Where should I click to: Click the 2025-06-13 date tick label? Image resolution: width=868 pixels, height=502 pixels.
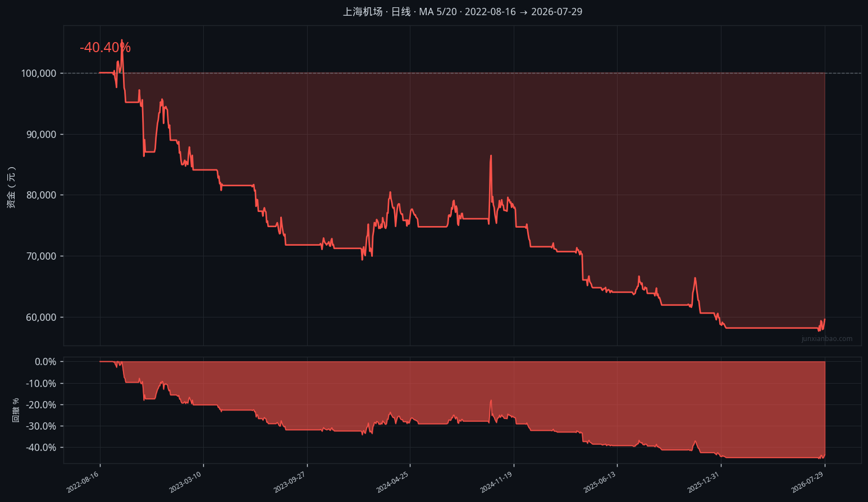coord(600,482)
